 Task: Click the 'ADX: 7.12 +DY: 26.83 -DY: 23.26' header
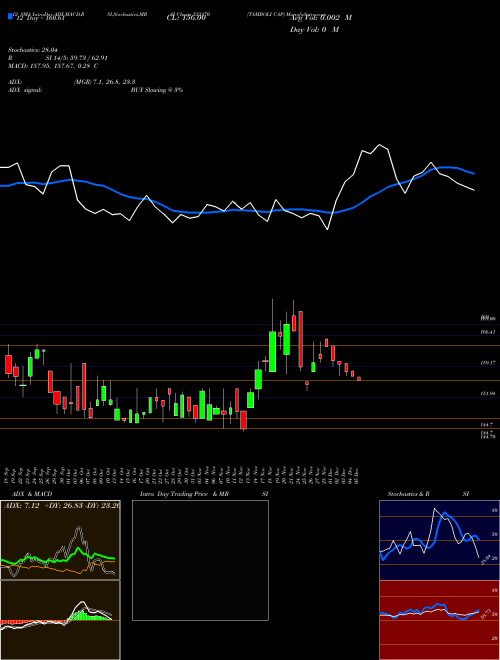(x=62, y=505)
